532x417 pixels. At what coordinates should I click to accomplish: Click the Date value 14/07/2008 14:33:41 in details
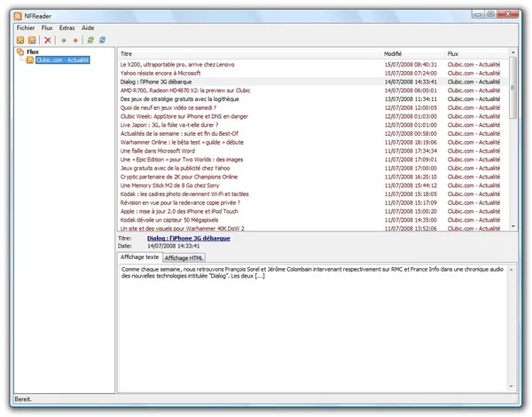point(174,246)
